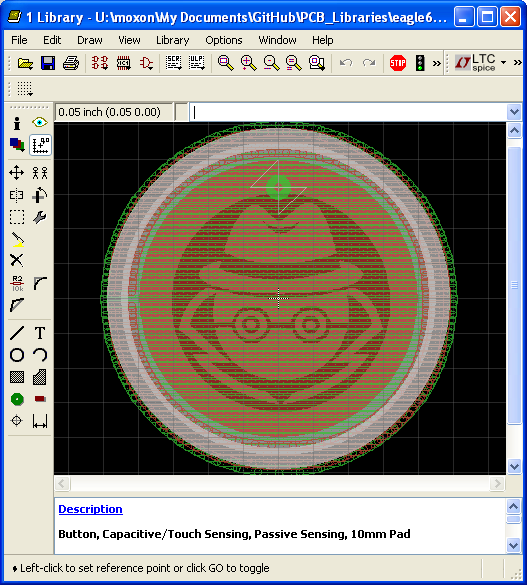Screen dimensions: 527x585
Task: Open the Library menu
Action: coord(172,40)
